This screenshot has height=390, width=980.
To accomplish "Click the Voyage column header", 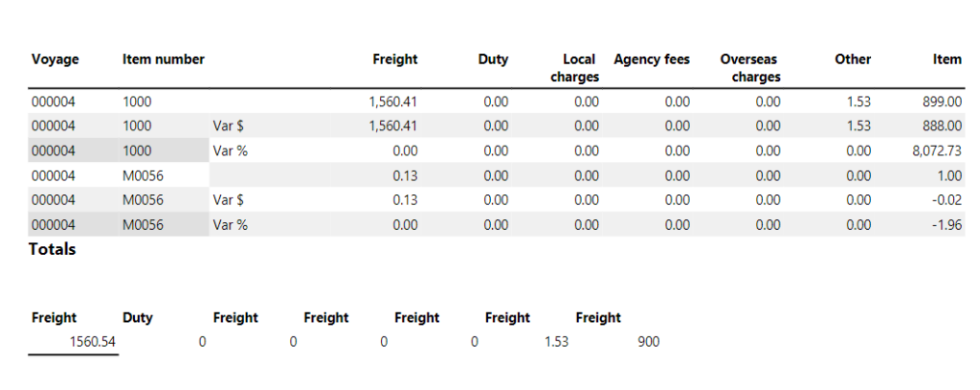I will pos(55,59).
